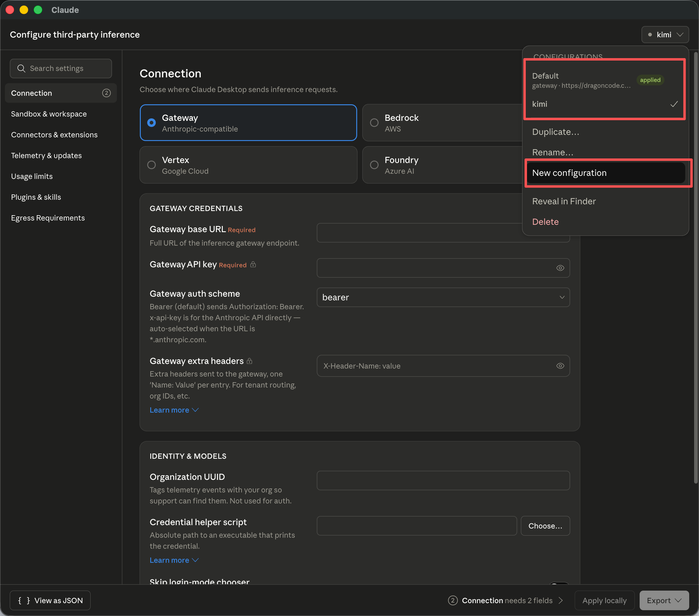Click the curly braces View as JSON icon
Image resolution: width=699 pixels, height=616 pixels.
tap(24, 601)
